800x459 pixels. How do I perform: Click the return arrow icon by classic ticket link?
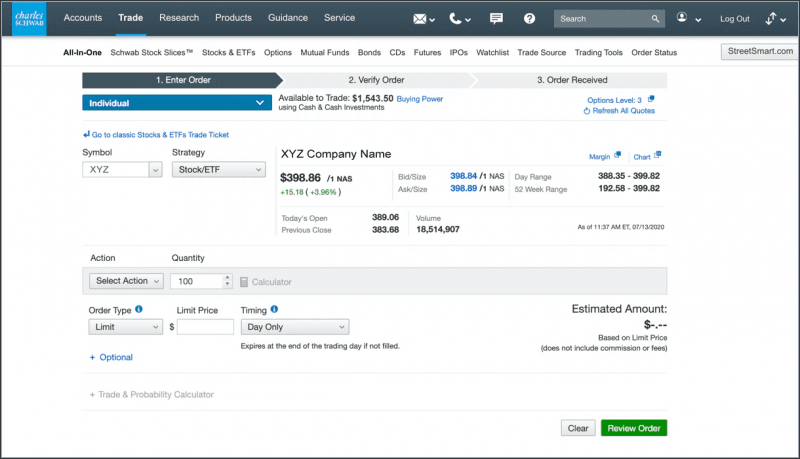coord(86,134)
